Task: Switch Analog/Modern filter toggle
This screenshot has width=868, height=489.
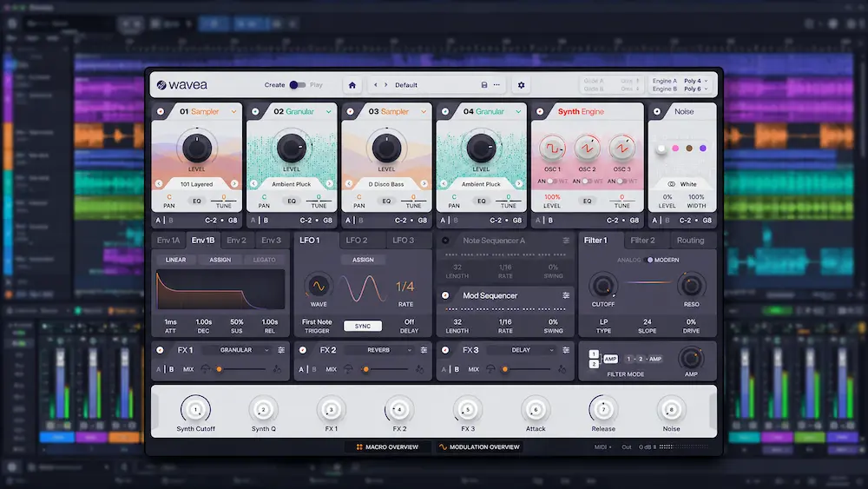Action: point(649,260)
